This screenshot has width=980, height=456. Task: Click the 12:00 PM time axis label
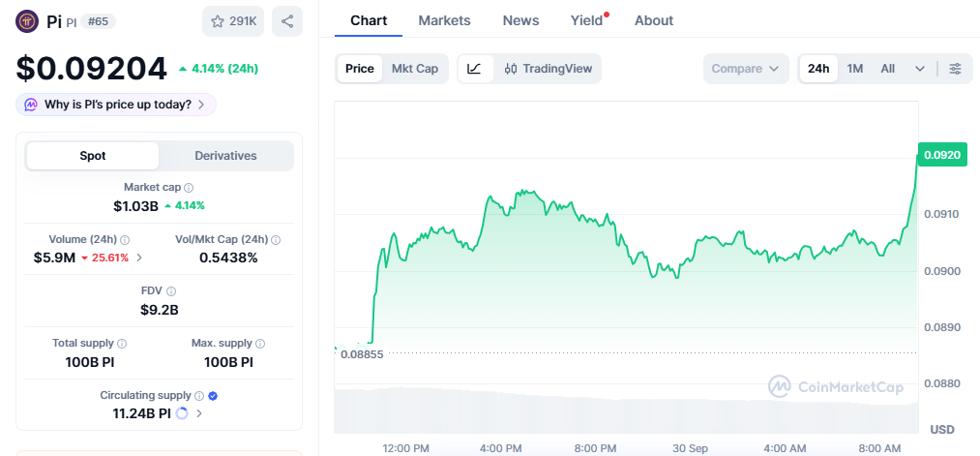click(x=406, y=448)
